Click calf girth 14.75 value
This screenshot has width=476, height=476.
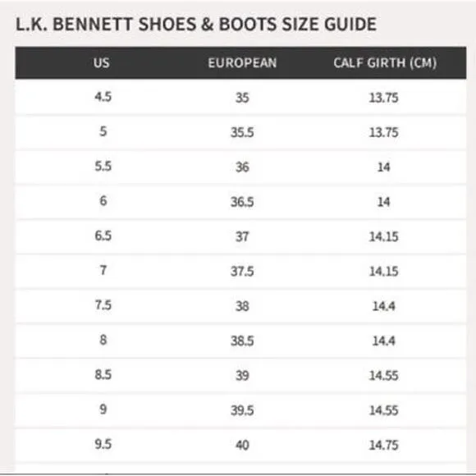click(383, 446)
